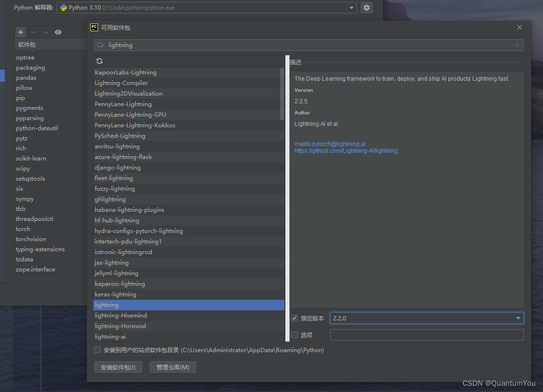Select the highlighted lightning package
543x392 pixels.
tap(189, 305)
